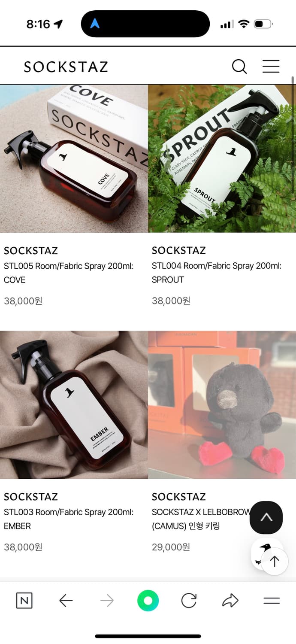Go forward with the browser forward arrow
Screen dimensions: 296x644
(x=107, y=600)
